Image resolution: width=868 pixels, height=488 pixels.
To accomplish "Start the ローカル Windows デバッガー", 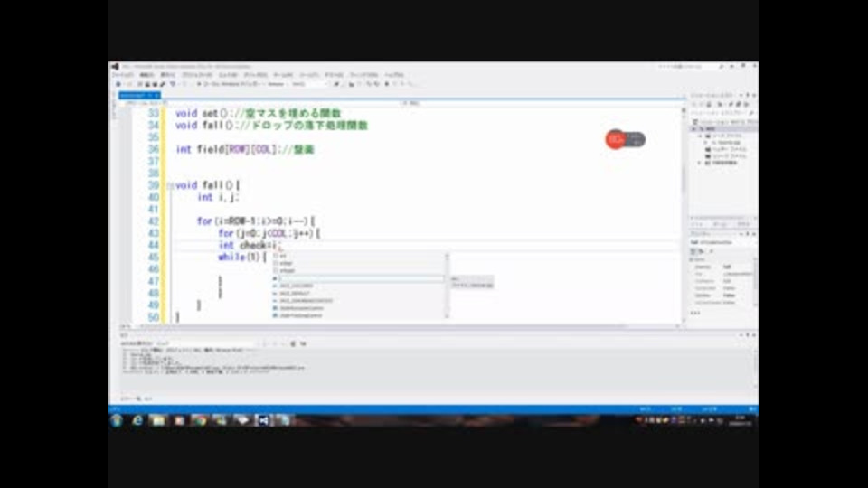I will point(231,84).
